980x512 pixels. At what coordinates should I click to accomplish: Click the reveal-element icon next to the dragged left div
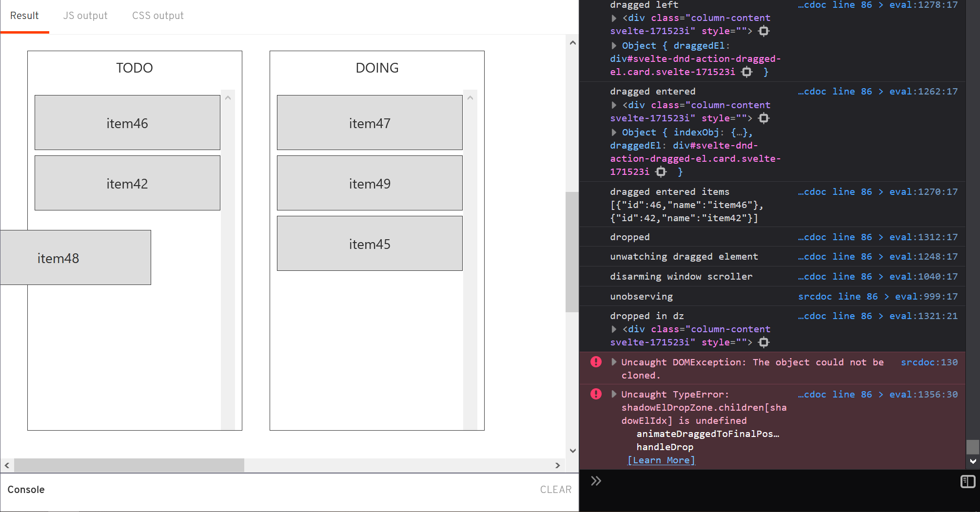click(764, 31)
